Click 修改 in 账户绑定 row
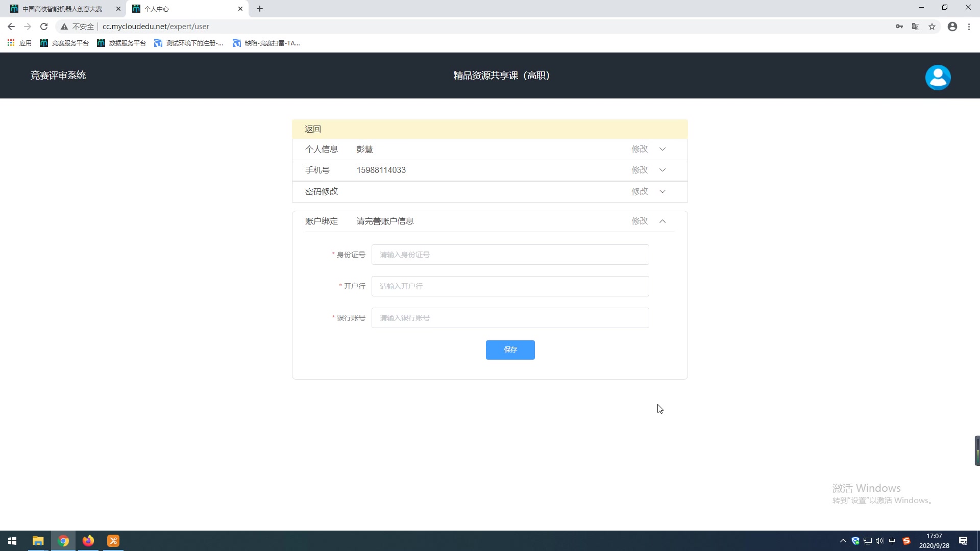Screen dimensions: 980x551 tap(640, 221)
